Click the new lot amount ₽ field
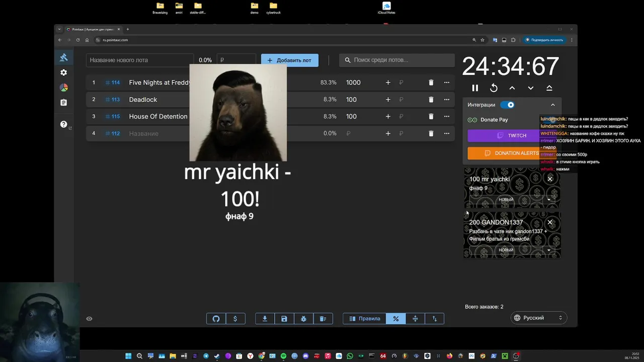This screenshot has height=362, width=644. click(236, 60)
